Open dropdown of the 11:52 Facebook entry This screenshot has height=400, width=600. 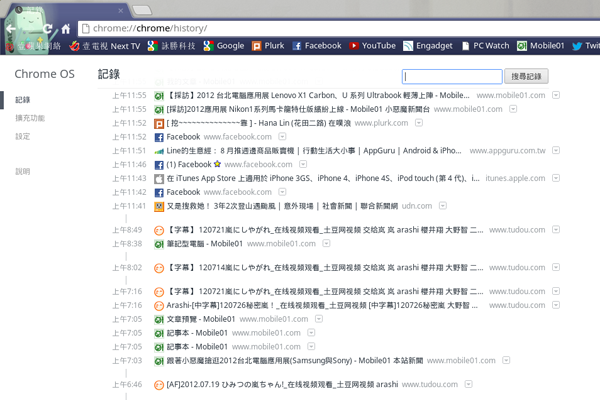click(282, 136)
